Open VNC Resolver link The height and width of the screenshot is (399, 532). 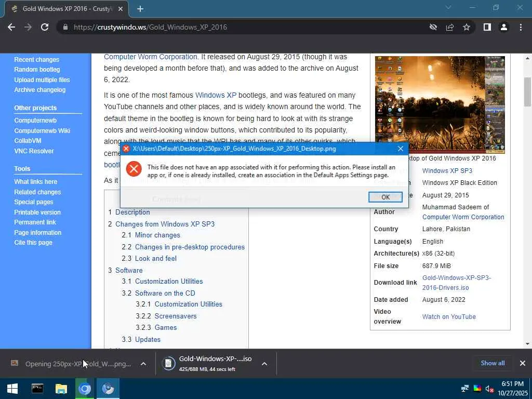pos(34,151)
